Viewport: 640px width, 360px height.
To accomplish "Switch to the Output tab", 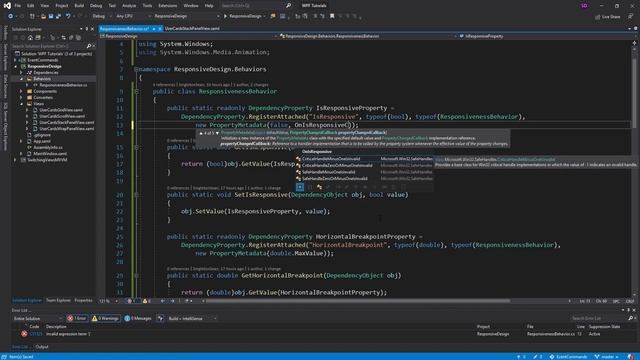I will tap(42, 347).
